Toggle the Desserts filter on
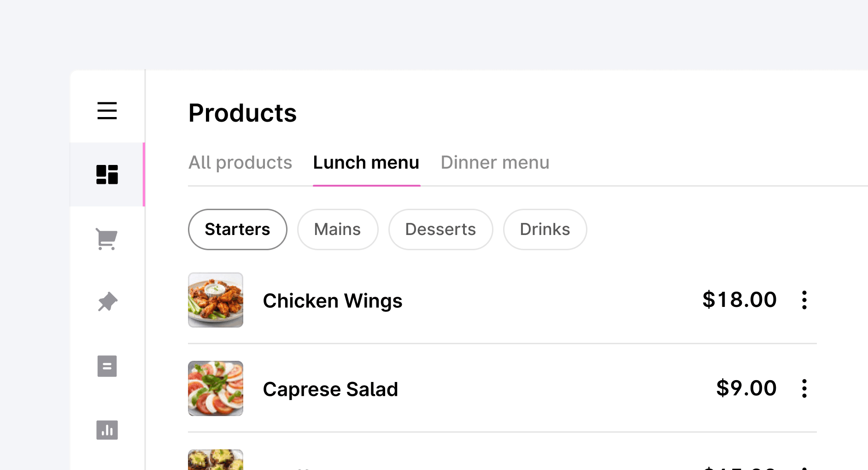Viewport: 868px width, 470px height. pos(440,229)
